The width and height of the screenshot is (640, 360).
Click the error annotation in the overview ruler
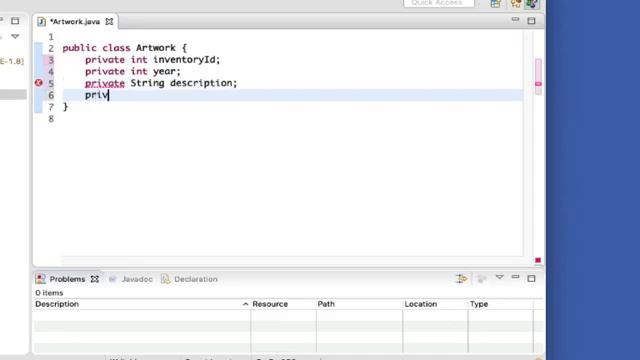(x=538, y=84)
